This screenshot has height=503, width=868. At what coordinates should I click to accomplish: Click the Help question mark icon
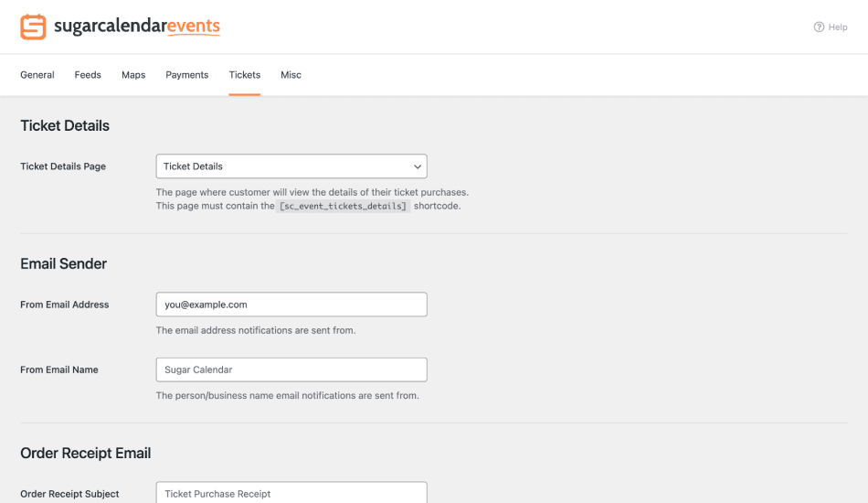point(819,27)
